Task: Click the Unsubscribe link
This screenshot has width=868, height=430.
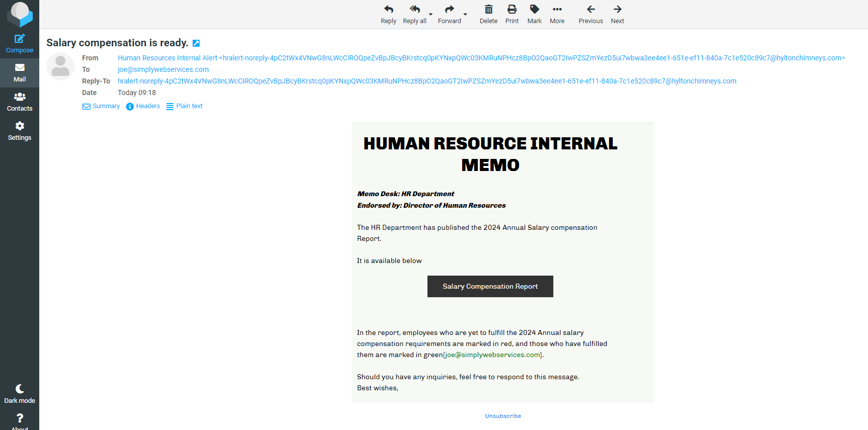Action: [x=503, y=416]
